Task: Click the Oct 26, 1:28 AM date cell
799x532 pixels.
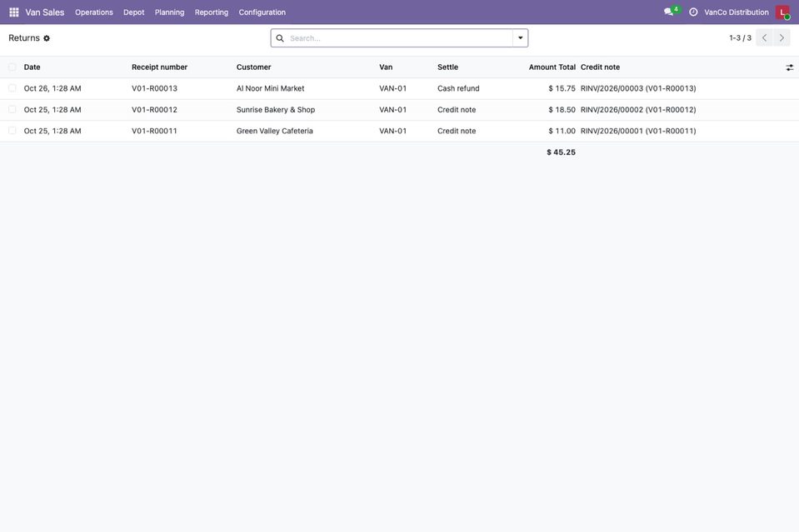Action: pyautogui.click(x=52, y=88)
